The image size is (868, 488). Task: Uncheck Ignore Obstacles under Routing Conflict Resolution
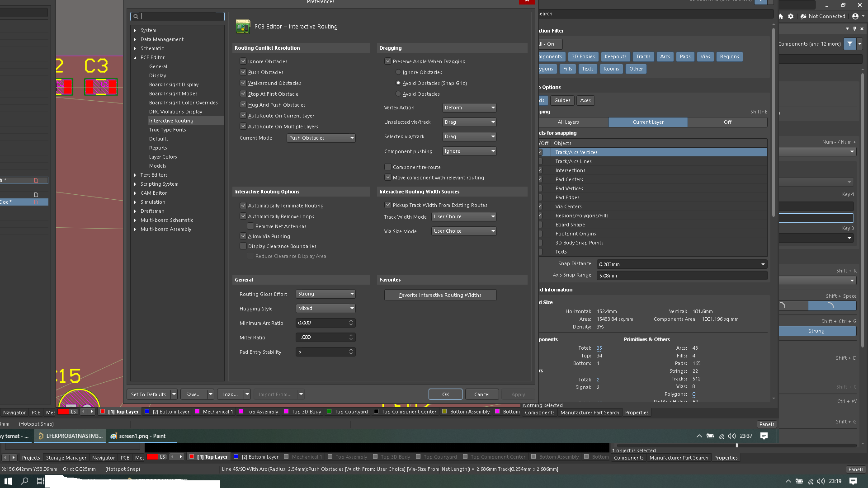[243, 61]
